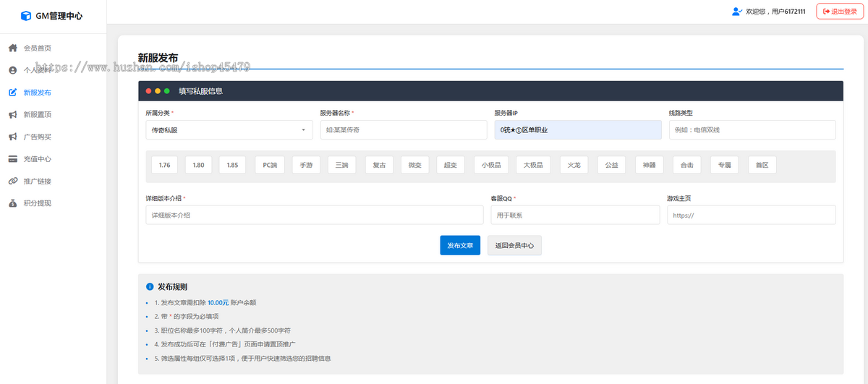Screen dimensions: 868x384
Task: Select the 1.76 version tag
Action: 164,165
